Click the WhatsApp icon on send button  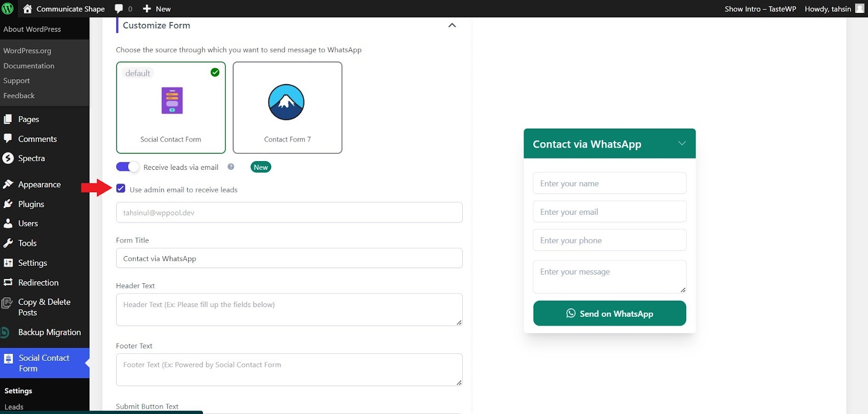[571, 313]
